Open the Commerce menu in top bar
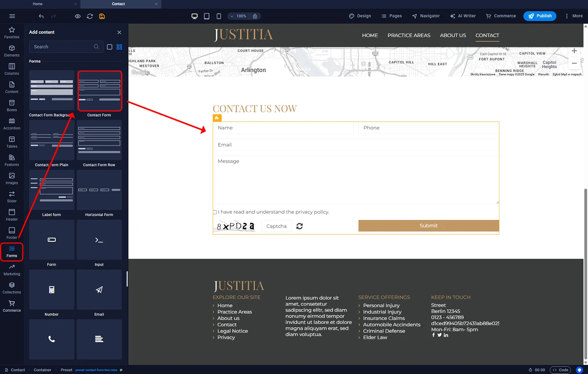588x374 pixels. 501,16
